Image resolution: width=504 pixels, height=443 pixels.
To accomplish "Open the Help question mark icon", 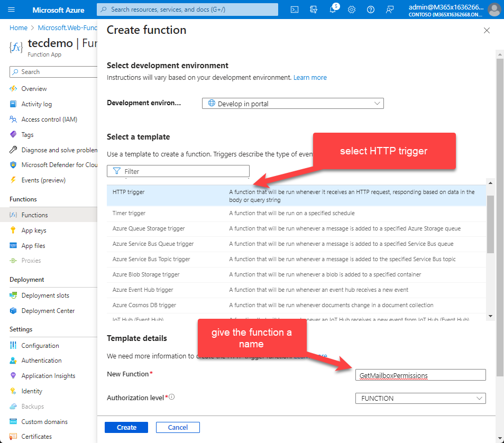I will (x=371, y=10).
